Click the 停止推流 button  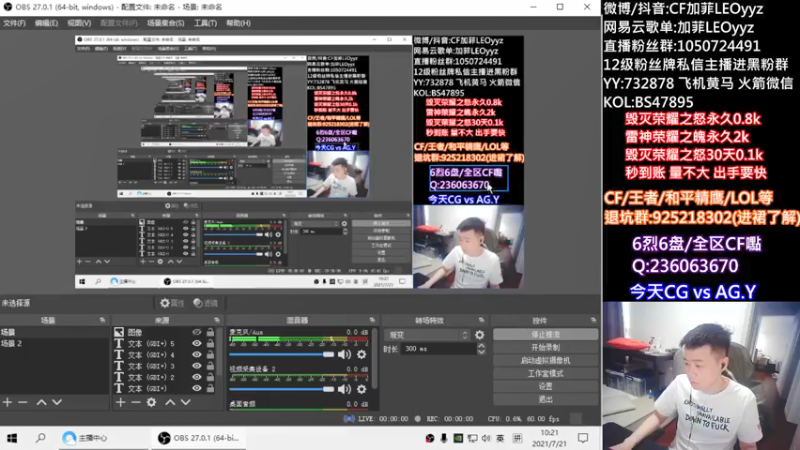[545, 335]
